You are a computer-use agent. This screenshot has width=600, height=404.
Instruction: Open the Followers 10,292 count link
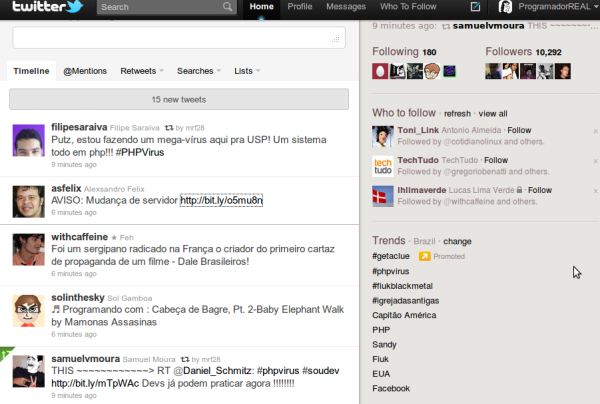point(523,52)
